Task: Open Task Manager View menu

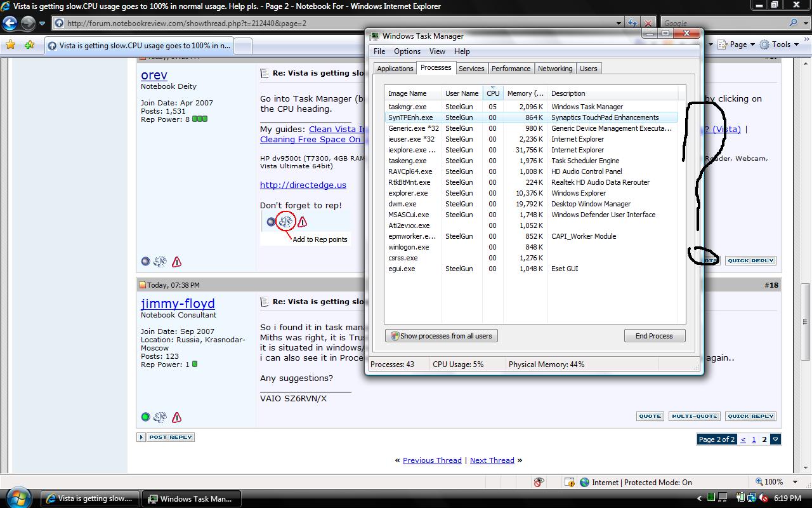Action: click(x=437, y=51)
